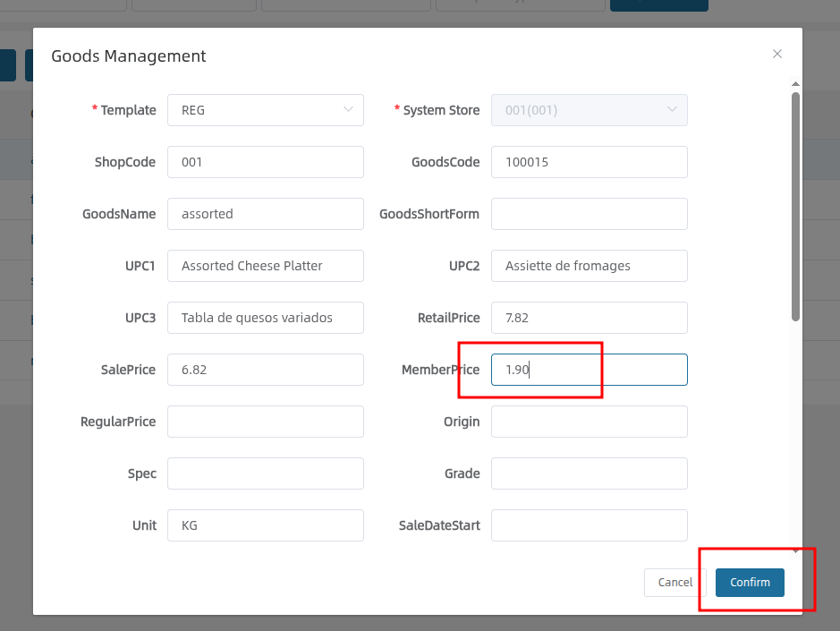Image resolution: width=840 pixels, height=631 pixels.
Task: Click the Spec input field
Action: [265, 473]
